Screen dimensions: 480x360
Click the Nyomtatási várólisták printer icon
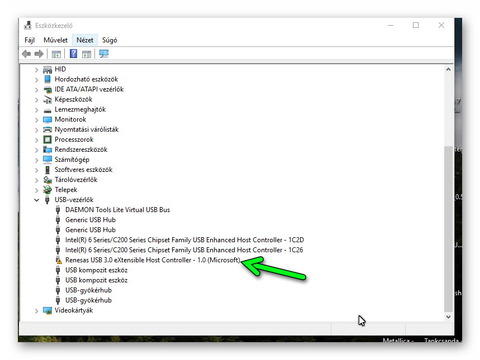(48, 129)
